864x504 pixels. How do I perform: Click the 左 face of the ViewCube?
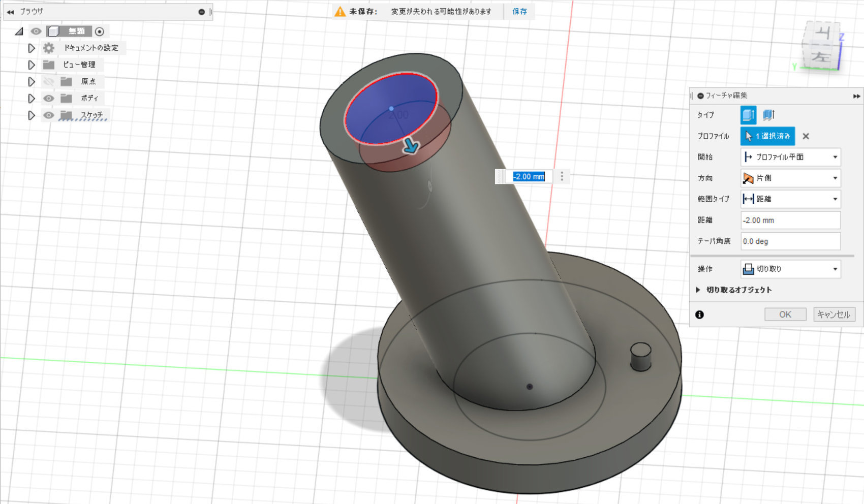820,57
